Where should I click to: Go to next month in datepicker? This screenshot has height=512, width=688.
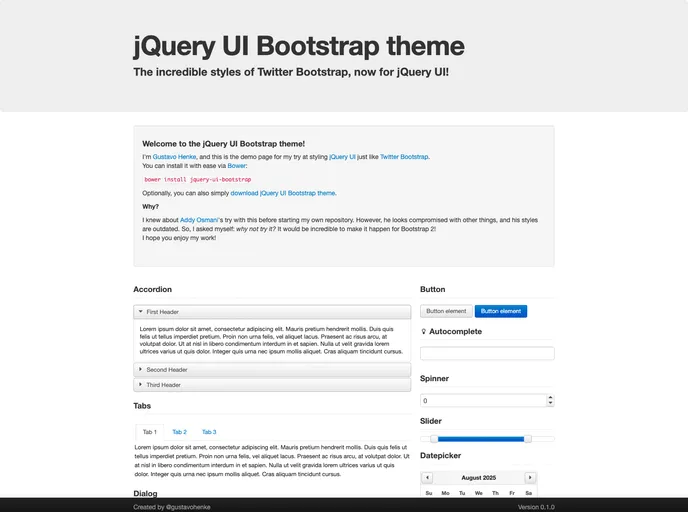530,477
